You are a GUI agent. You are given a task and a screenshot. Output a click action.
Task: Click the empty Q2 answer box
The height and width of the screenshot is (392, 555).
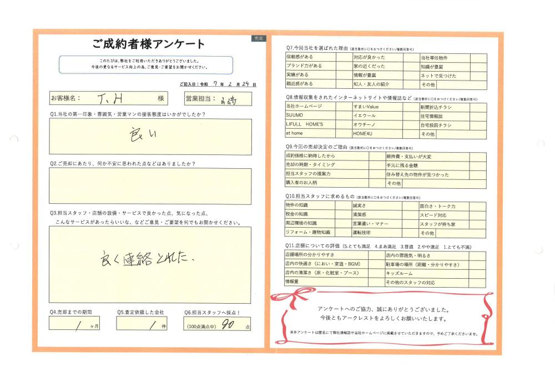(x=150, y=186)
